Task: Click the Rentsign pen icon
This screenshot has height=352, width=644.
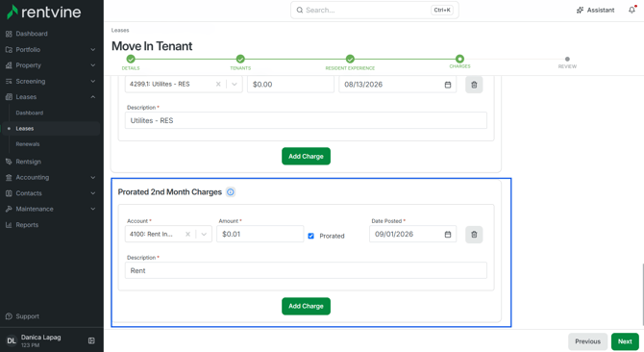Action: 9,162
